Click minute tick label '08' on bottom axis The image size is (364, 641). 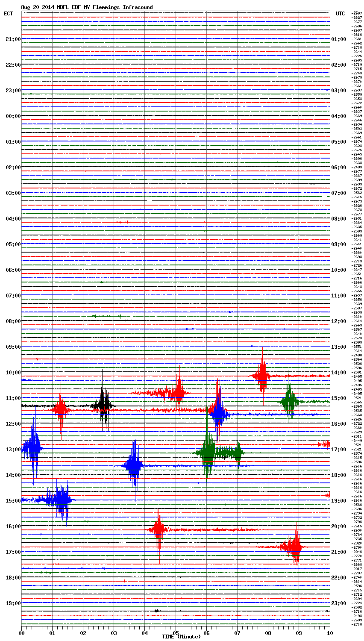[268, 632]
